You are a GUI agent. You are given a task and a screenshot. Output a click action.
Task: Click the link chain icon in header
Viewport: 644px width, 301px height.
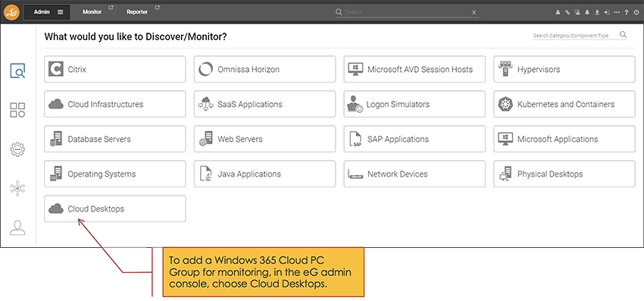coord(567,12)
